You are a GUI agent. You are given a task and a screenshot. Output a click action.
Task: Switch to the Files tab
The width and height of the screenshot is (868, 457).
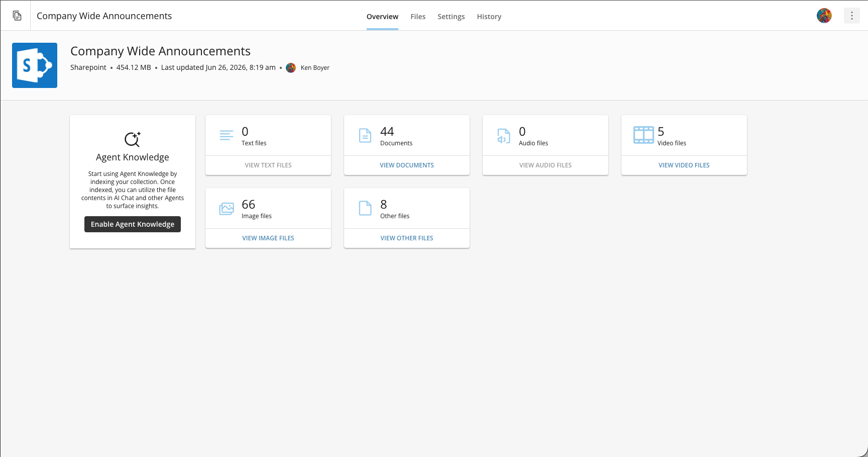[x=418, y=17]
